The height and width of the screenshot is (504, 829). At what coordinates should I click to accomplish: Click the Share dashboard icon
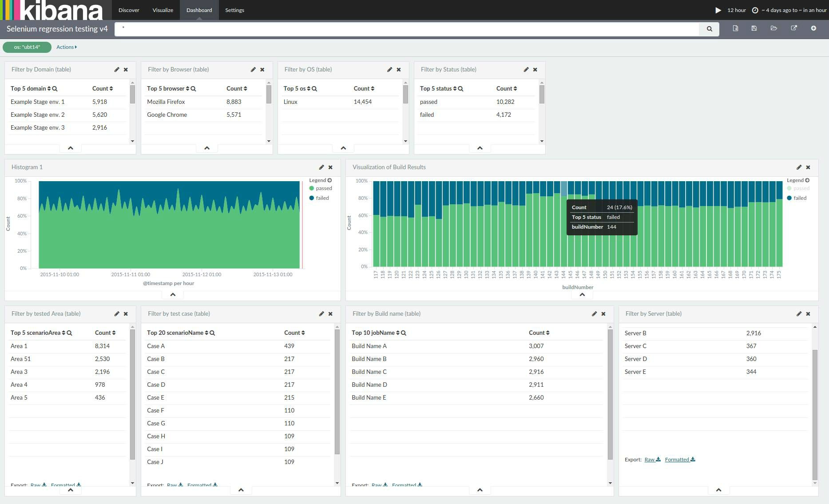[793, 28]
